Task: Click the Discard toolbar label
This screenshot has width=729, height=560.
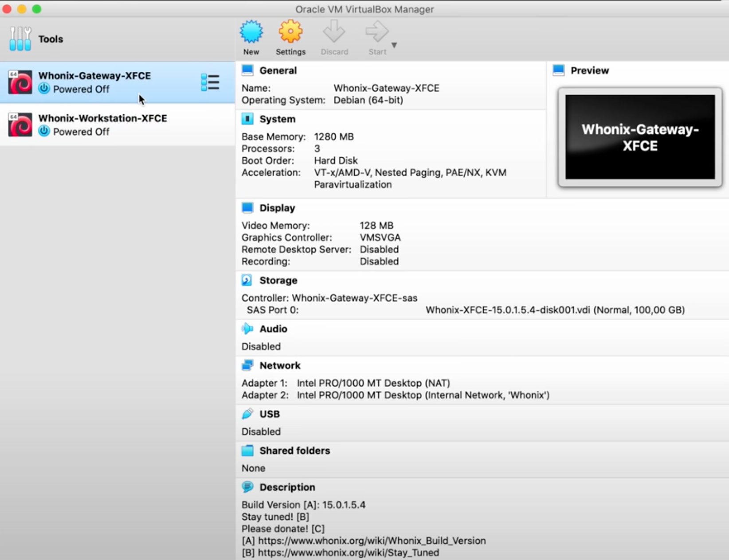Action: coord(334,52)
